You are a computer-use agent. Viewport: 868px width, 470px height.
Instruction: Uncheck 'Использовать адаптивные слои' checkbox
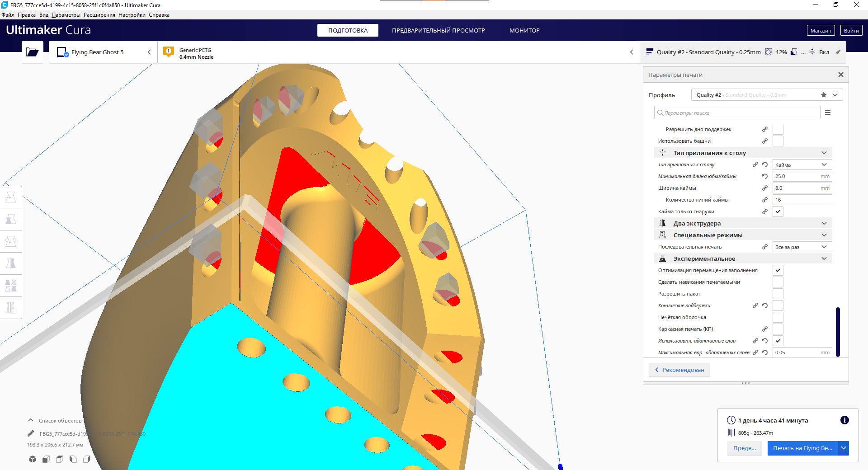point(778,341)
